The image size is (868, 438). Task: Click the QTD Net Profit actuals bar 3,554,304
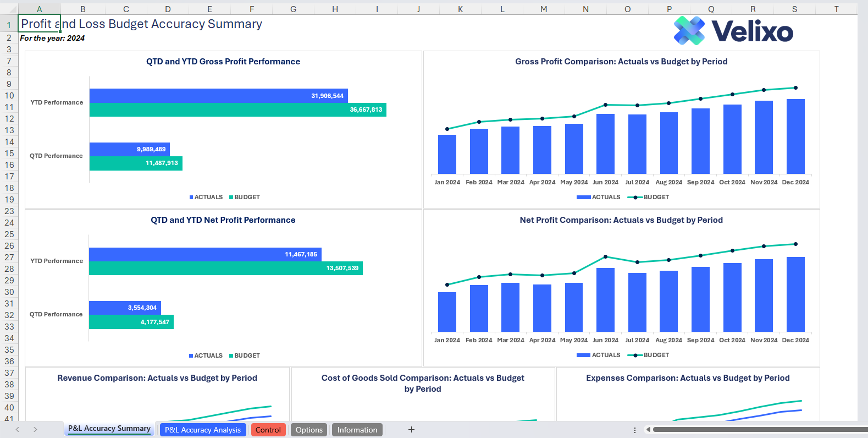tap(125, 308)
